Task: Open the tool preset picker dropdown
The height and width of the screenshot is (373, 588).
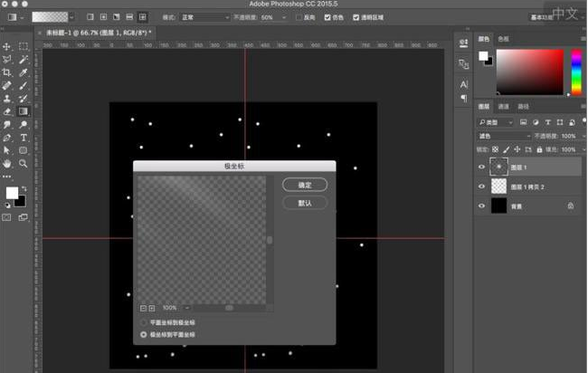Action: coord(22,17)
